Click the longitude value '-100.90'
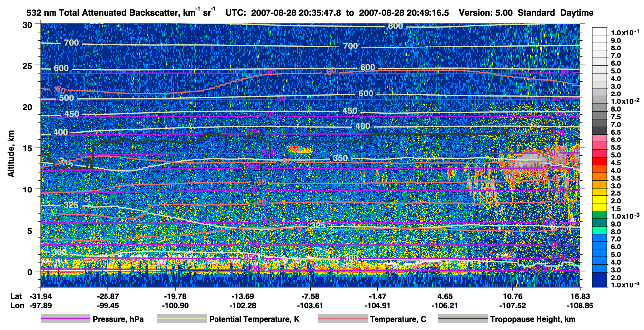Image resolution: width=644 pixels, height=330 pixels. pyautogui.click(x=175, y=305)
